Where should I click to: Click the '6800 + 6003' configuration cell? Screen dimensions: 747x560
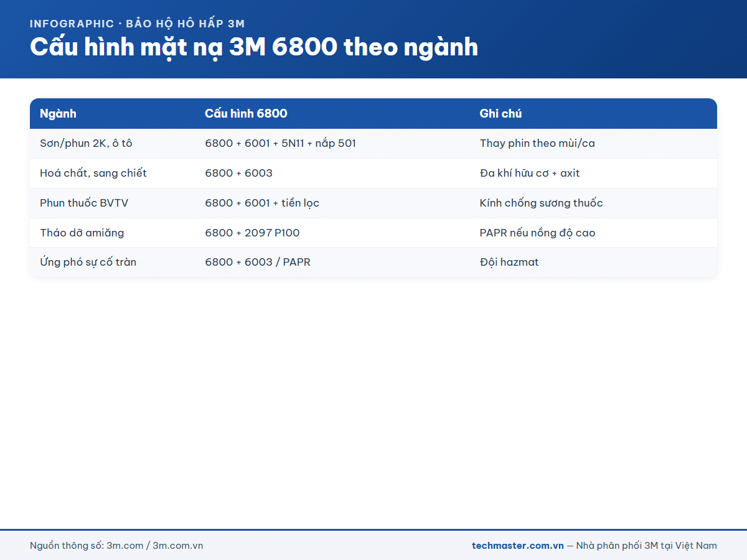238,173
